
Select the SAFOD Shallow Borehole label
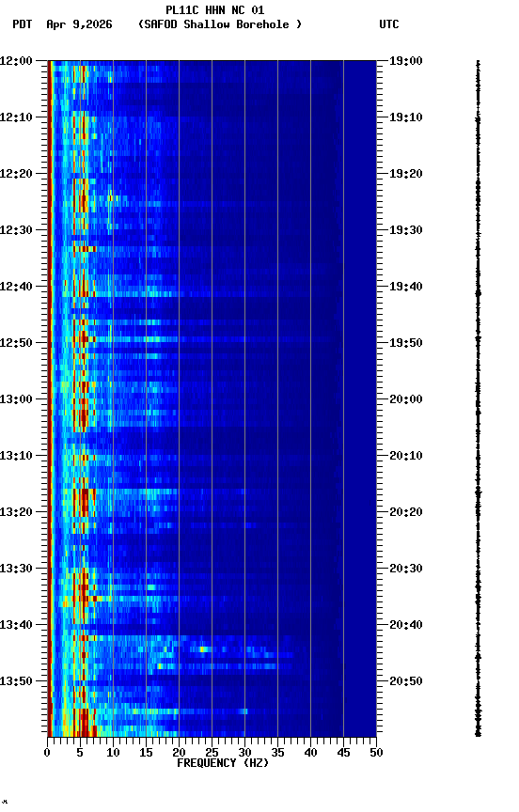220,24
